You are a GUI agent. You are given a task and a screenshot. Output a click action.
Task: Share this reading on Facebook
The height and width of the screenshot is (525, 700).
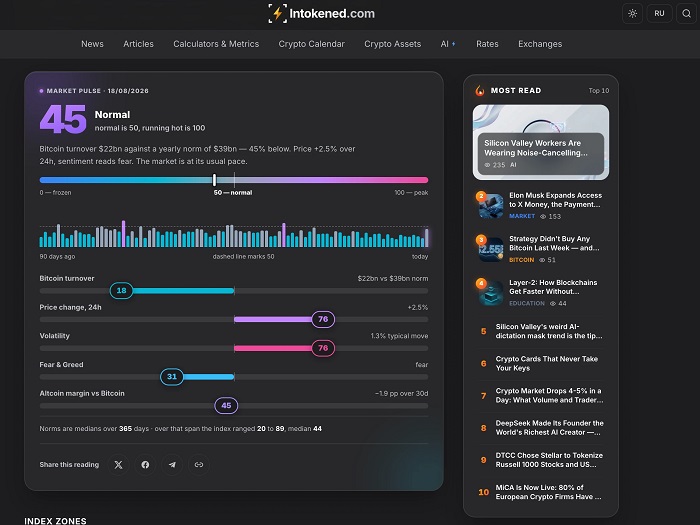[x=145, y=465]
